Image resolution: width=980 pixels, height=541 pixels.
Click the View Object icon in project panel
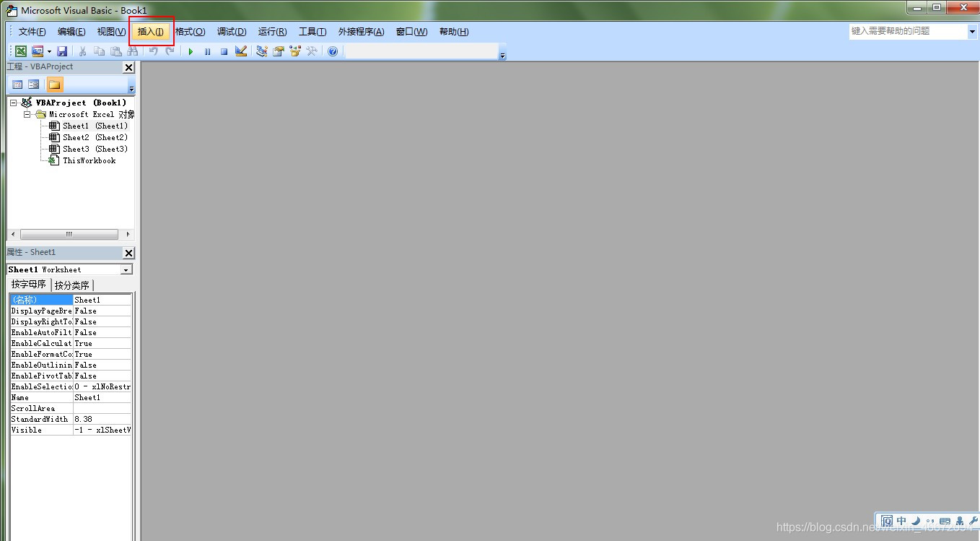coord(34,85)
